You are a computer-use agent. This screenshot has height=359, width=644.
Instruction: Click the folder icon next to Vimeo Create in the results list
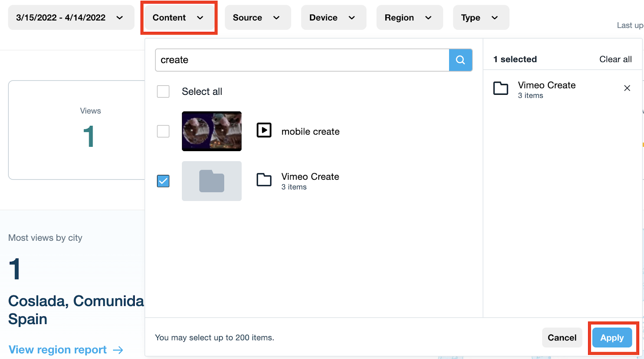coord(264,180)
